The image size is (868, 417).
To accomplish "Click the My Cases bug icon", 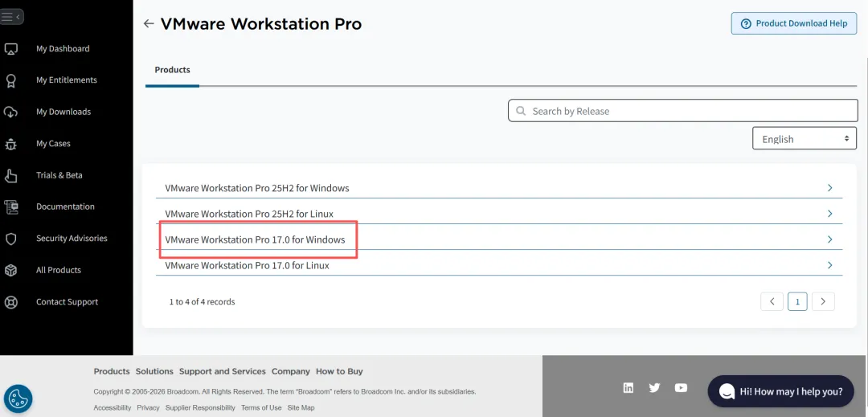I will [11, 144].
